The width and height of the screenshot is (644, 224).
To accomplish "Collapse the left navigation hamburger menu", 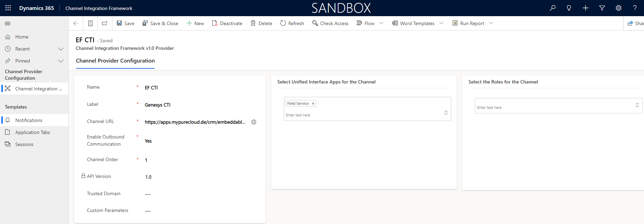I will [x=8, y=23].
